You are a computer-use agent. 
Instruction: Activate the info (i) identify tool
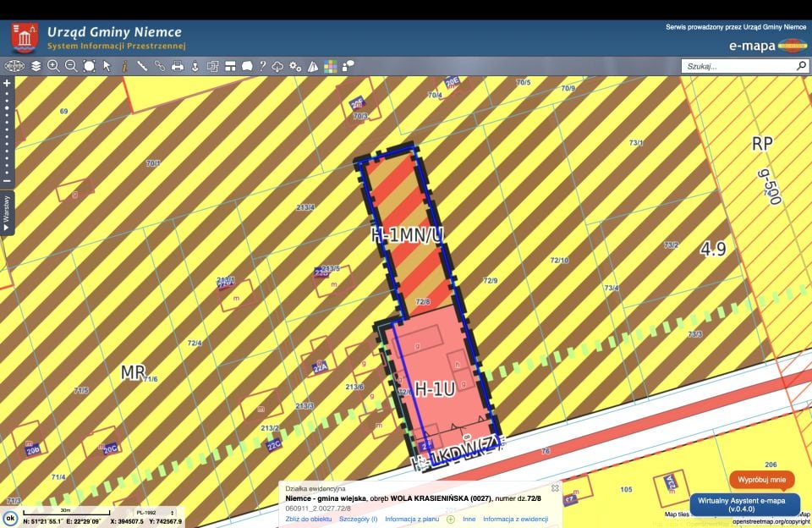(125, 66)
